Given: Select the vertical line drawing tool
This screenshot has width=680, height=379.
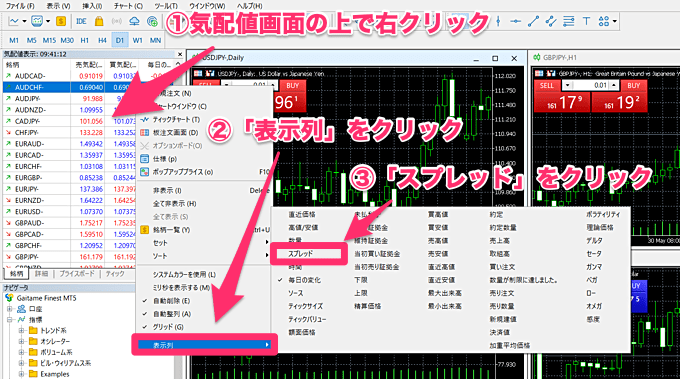Looking at the screenshot, I should [498, 21].
